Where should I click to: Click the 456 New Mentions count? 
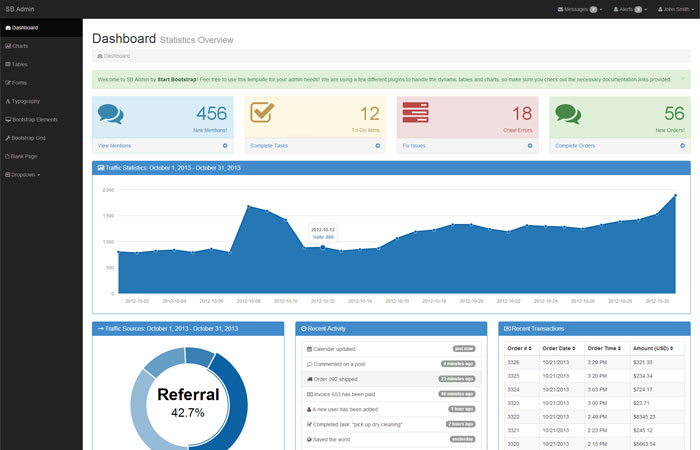pyautogui.click(x=212, y=113)
